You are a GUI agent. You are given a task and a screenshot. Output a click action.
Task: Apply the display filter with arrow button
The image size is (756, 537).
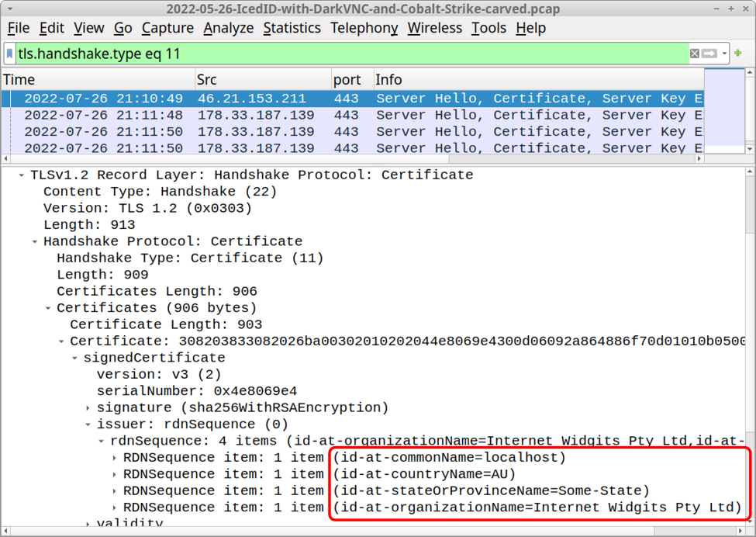pyautogui.click(x=709, y=54)
